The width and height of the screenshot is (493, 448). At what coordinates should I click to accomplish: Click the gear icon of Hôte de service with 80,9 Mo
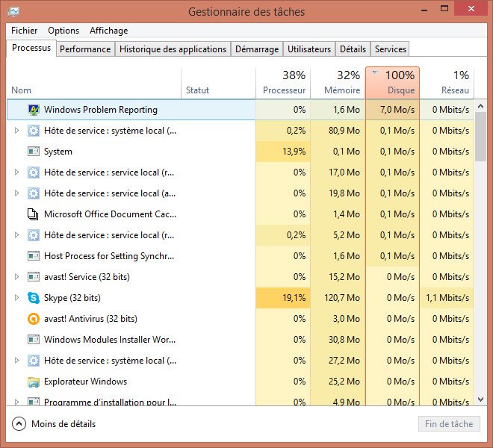click(x=34, y=131)
